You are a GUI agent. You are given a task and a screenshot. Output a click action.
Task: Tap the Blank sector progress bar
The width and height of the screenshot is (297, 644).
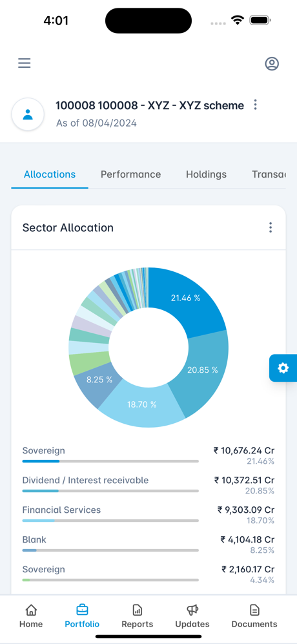point(110,550)
